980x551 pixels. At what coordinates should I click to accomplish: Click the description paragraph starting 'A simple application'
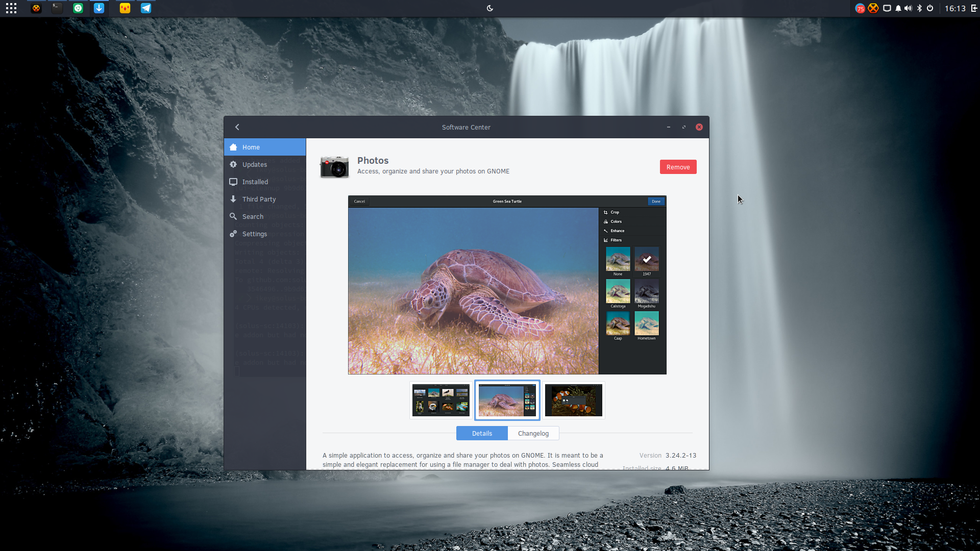click(463, 460)
